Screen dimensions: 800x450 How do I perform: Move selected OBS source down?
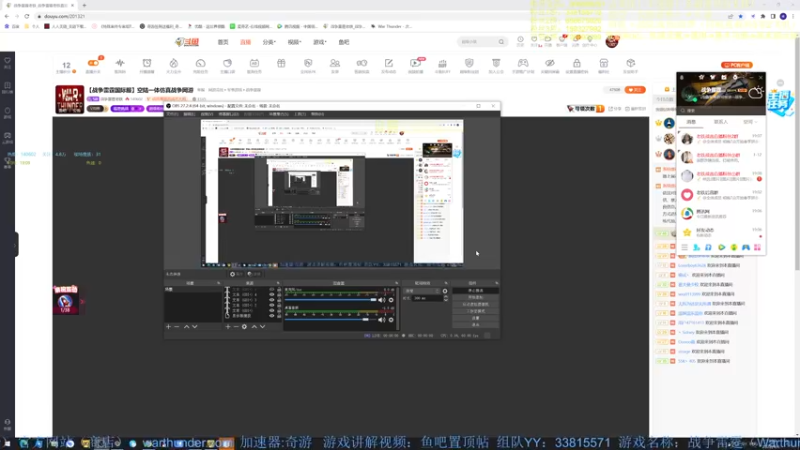tap(262, 327)
